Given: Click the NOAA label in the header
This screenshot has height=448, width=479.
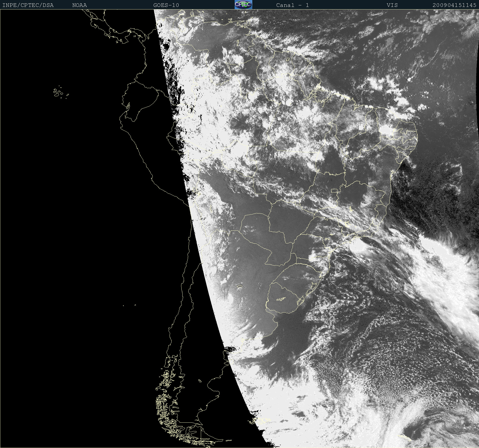Looking at the screenshot, I should click(79, 5).
